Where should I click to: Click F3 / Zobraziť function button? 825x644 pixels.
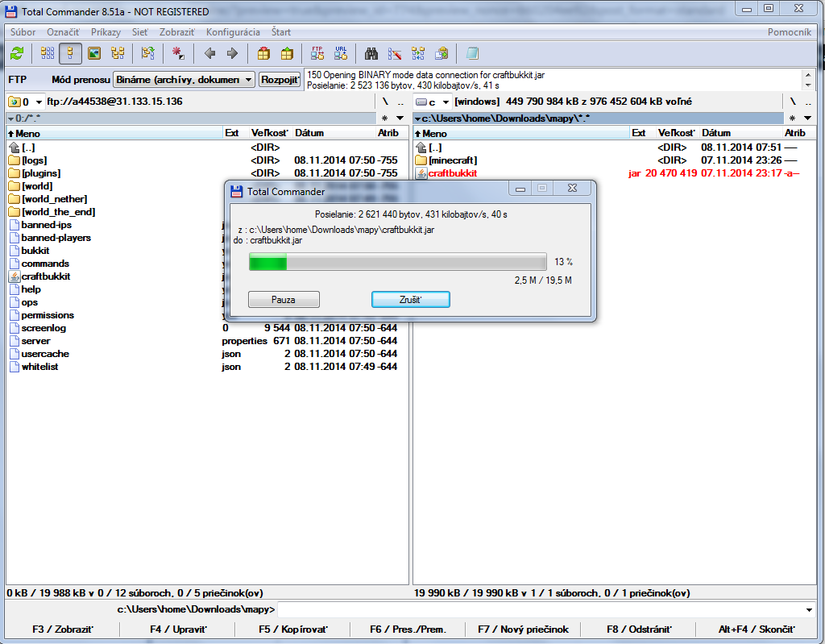point(63,629)
